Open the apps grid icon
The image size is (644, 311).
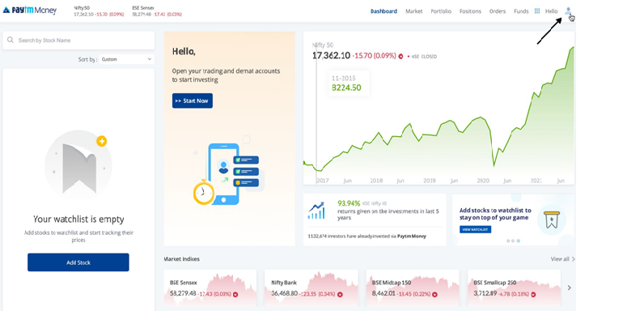tap(537, 11)
